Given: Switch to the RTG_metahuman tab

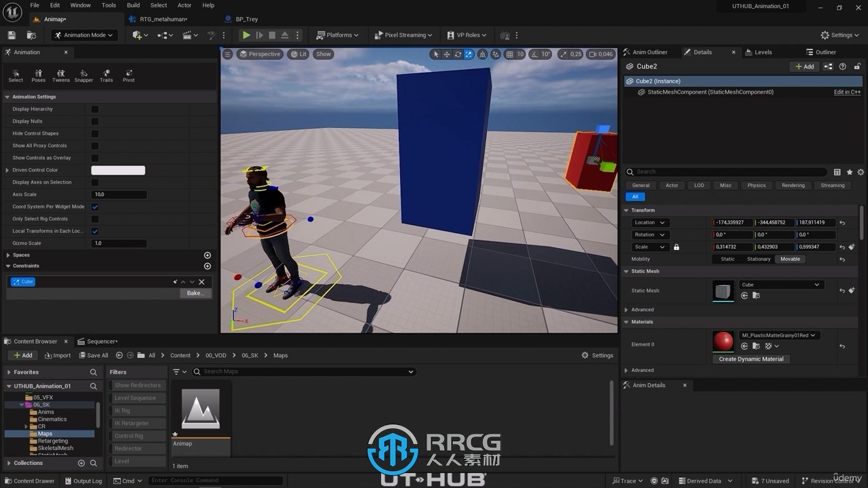Looking at the screenshot, I should pos(163,19).
